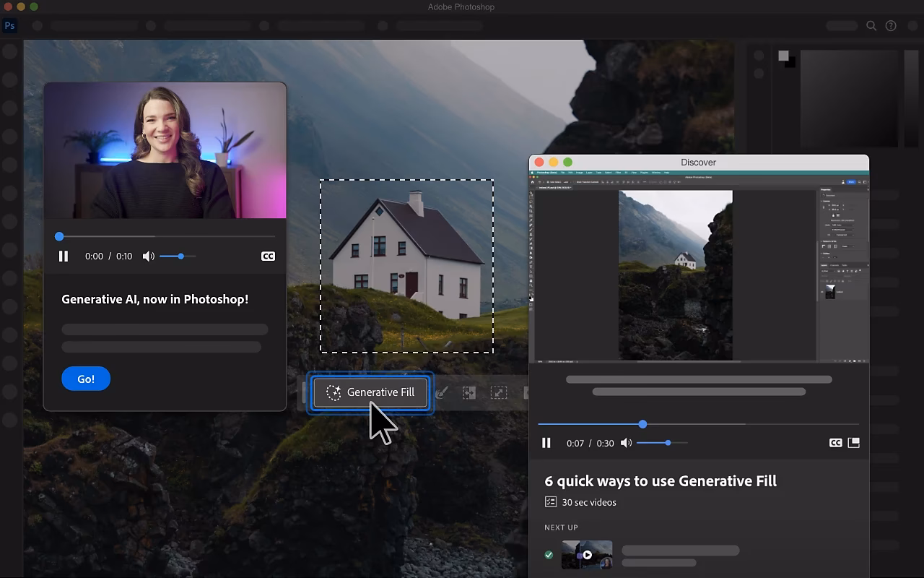Click the free transform icon in contextual taskbar
Image resolution: width=924 pixels, height=578 pixels.
(499, 392)
